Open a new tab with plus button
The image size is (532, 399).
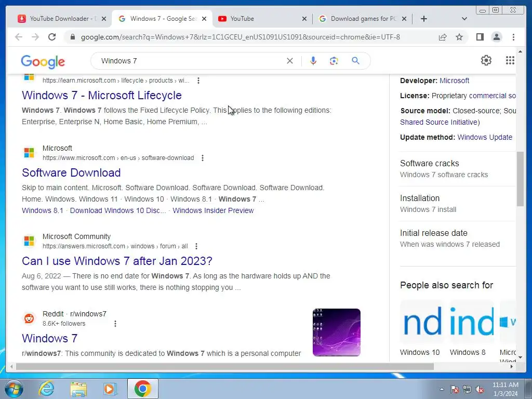[x=424, y=19]
